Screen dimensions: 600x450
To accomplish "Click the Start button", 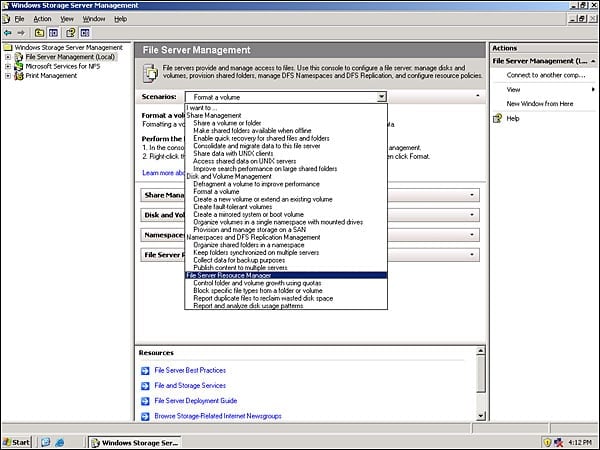I will [16, 443].
